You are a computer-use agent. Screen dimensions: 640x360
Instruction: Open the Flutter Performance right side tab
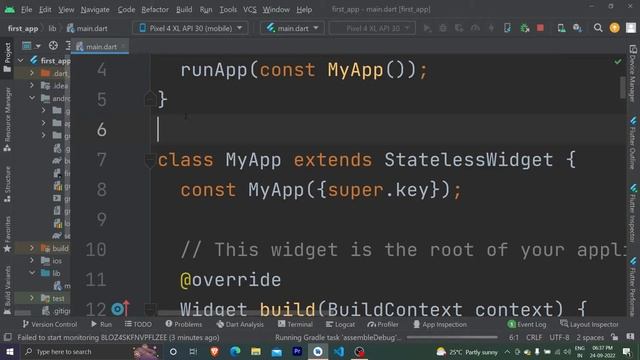click(633, 286)
